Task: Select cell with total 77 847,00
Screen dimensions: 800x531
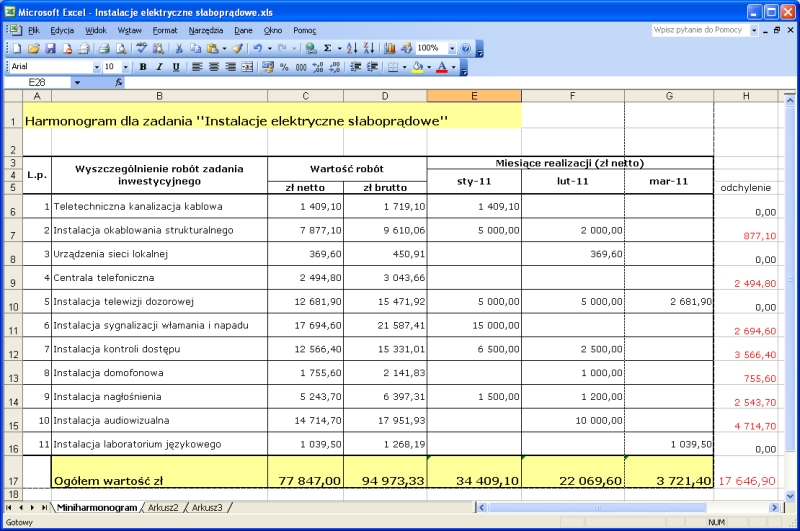Action: tap(305, 472)
